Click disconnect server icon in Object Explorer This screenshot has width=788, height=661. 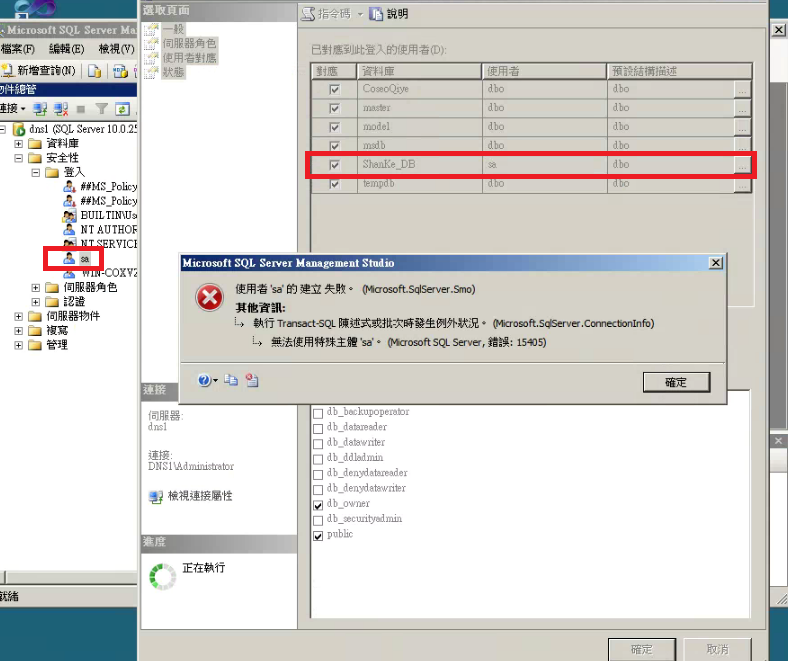tap(61, 108)
